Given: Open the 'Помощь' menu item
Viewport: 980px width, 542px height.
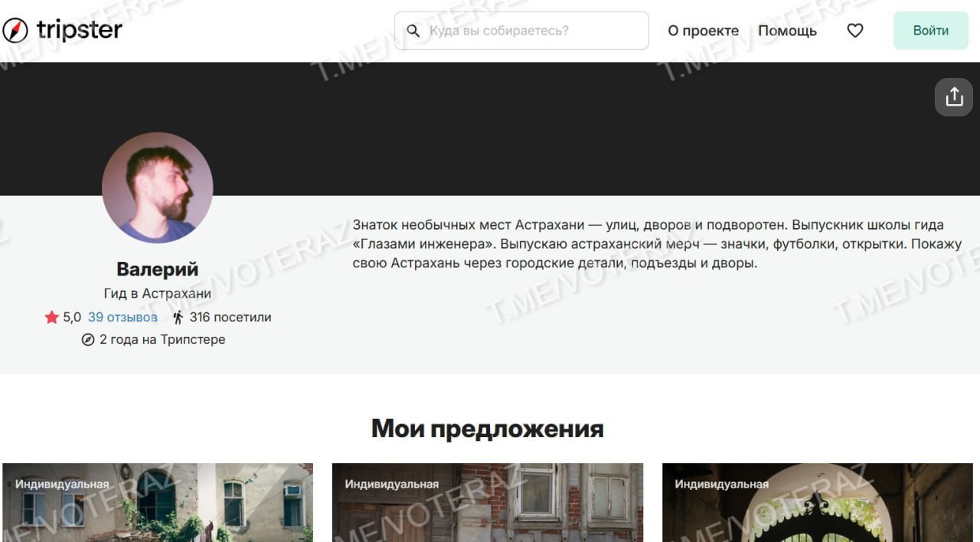Looking at the screenshot, I should pyautogui.click(x=787, y=31).
